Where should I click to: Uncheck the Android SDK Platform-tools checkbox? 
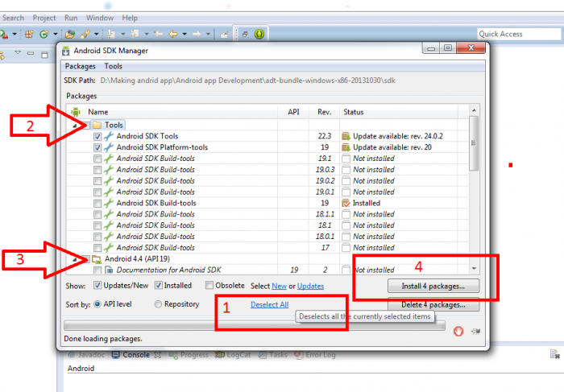click(97, 147)
